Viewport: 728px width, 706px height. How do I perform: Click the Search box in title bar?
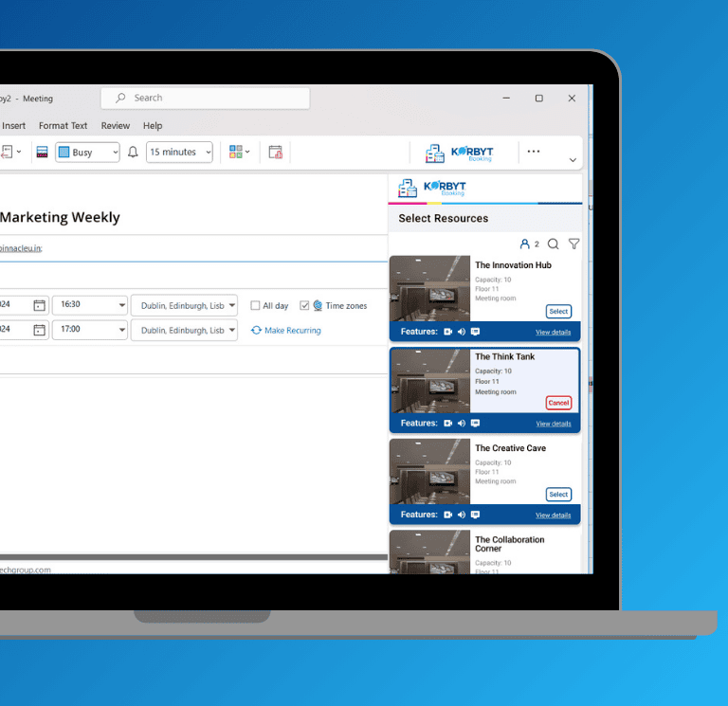tap(205, 98)
